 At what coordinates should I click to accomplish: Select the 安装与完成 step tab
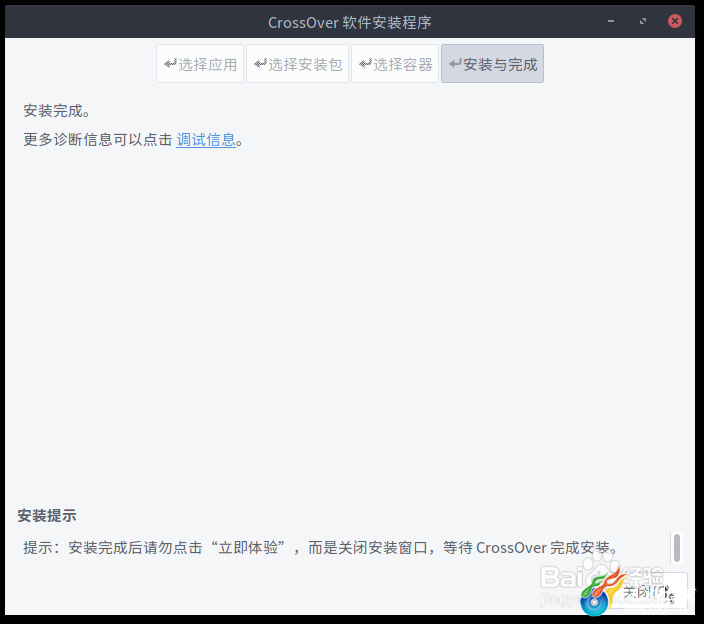(492, 64)
